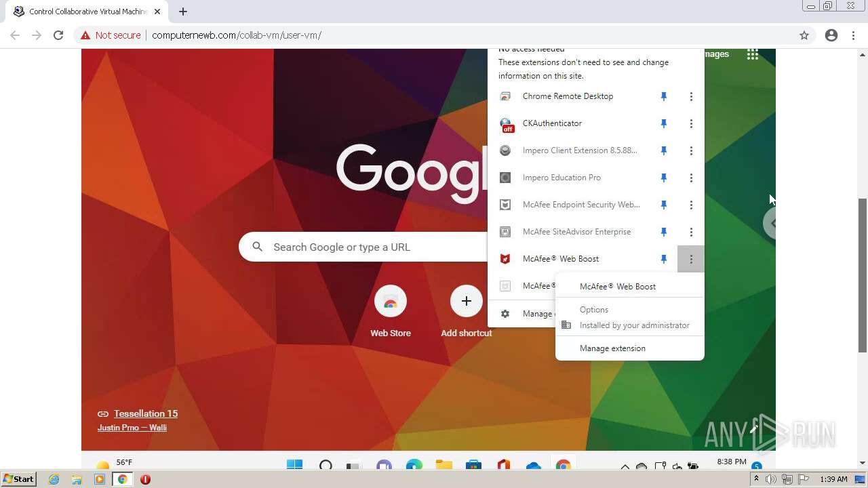Toggle pin for Impero Education Pro
This screenshot has height=488, width=868.
point(664,178)
